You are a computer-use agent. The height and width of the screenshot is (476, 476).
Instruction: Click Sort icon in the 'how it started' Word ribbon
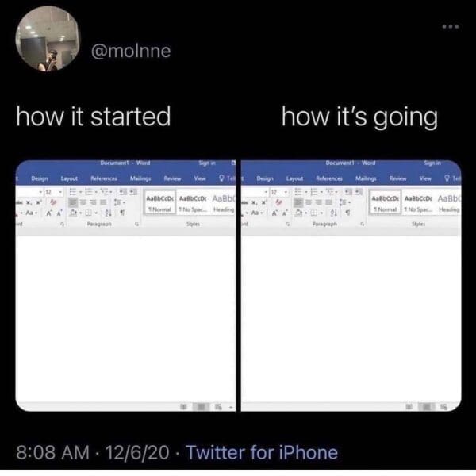(x=108, y=213)
